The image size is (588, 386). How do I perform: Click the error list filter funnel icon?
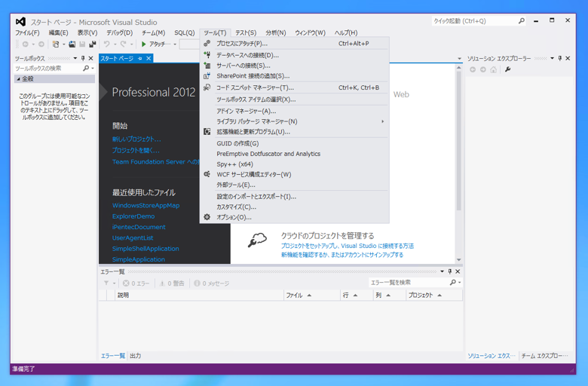tap(106, 283)
